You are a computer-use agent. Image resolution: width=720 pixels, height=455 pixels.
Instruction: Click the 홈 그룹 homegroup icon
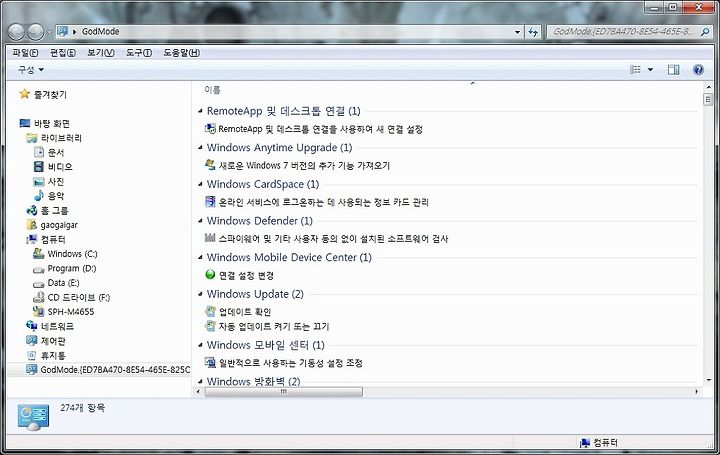(x=32, y=210)
